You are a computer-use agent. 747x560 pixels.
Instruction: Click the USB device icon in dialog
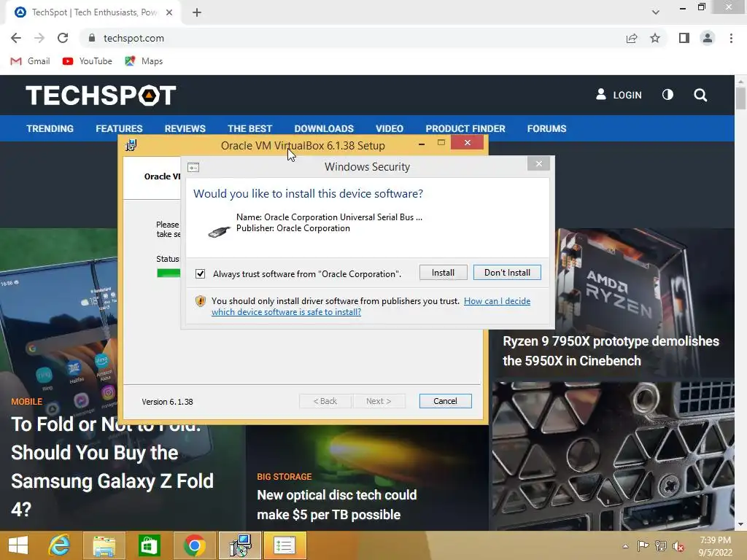click(x=220, y=231)
